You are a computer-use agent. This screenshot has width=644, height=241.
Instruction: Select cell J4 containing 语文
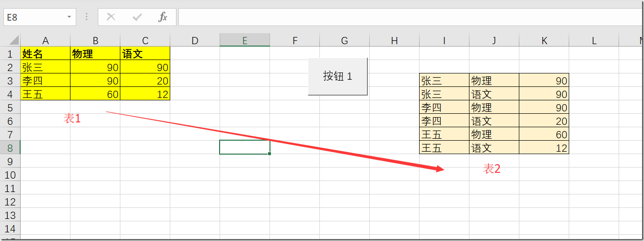[494, 94]
